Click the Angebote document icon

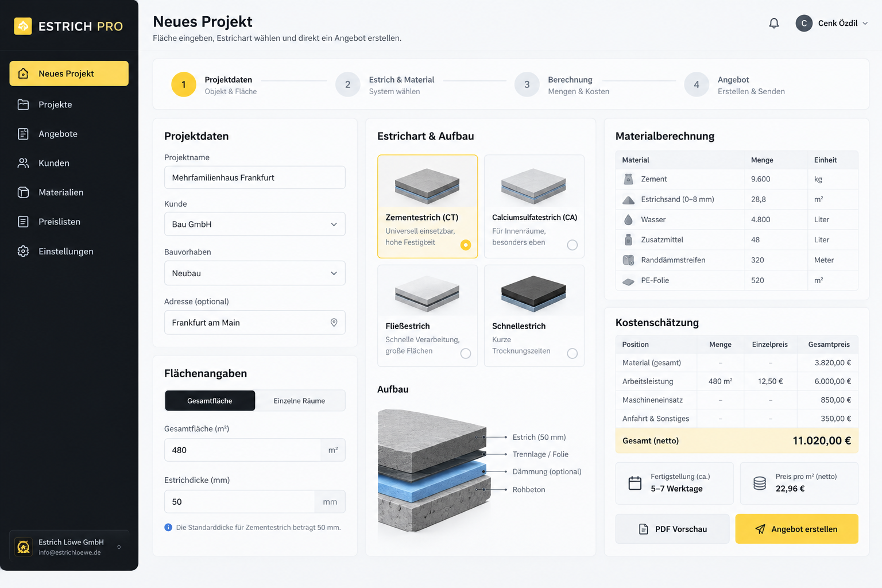click(23, 134)
